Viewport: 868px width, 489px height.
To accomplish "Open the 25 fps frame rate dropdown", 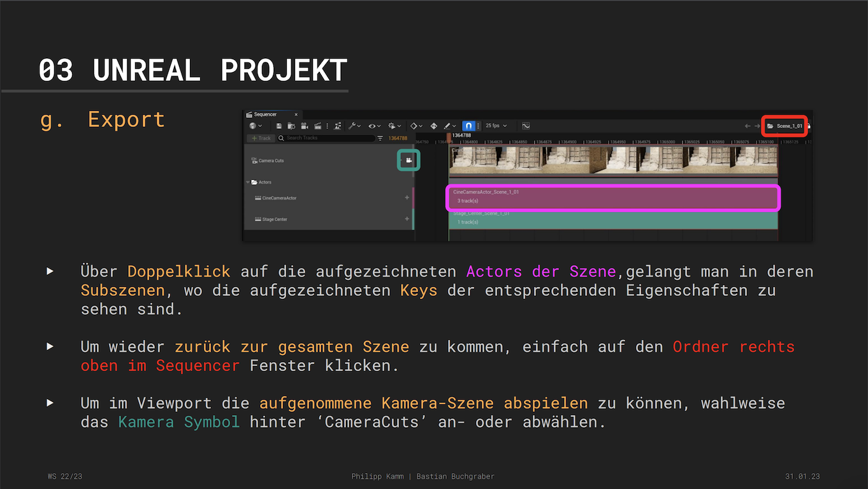I will 496,126.
